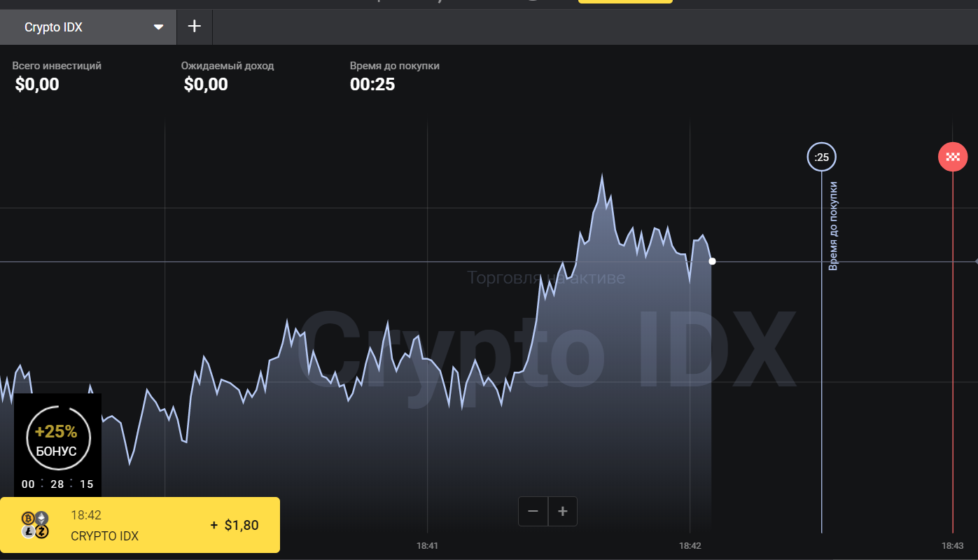The height and width of the screenshot is (560, 978).
Task: Click the crypto coins icon in notification
Action: [35, 525]
